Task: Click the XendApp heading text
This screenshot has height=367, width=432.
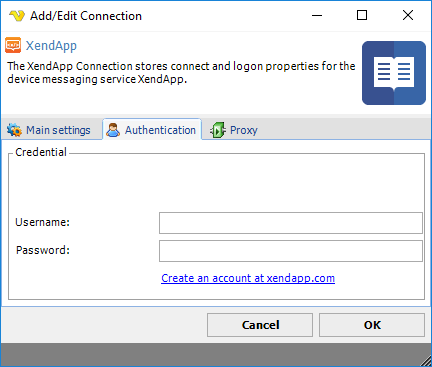Action: (51, 46)
